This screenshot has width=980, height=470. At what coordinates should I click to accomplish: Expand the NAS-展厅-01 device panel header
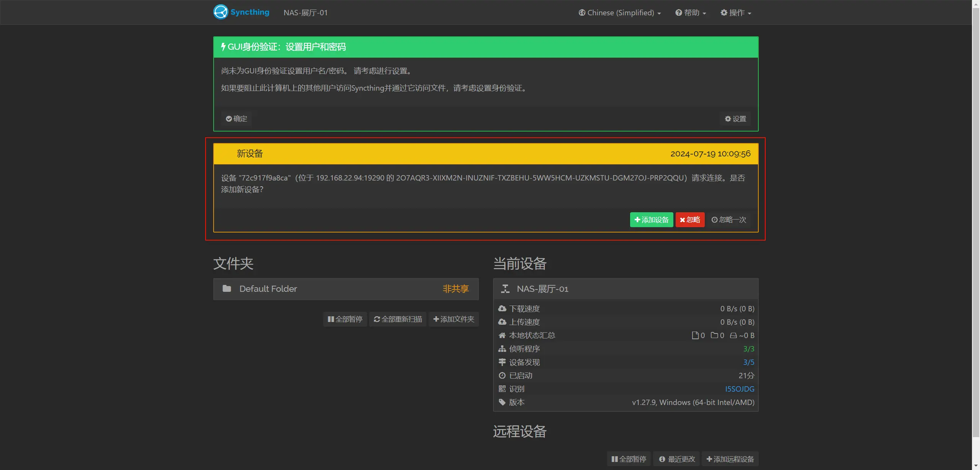[626, 289]
